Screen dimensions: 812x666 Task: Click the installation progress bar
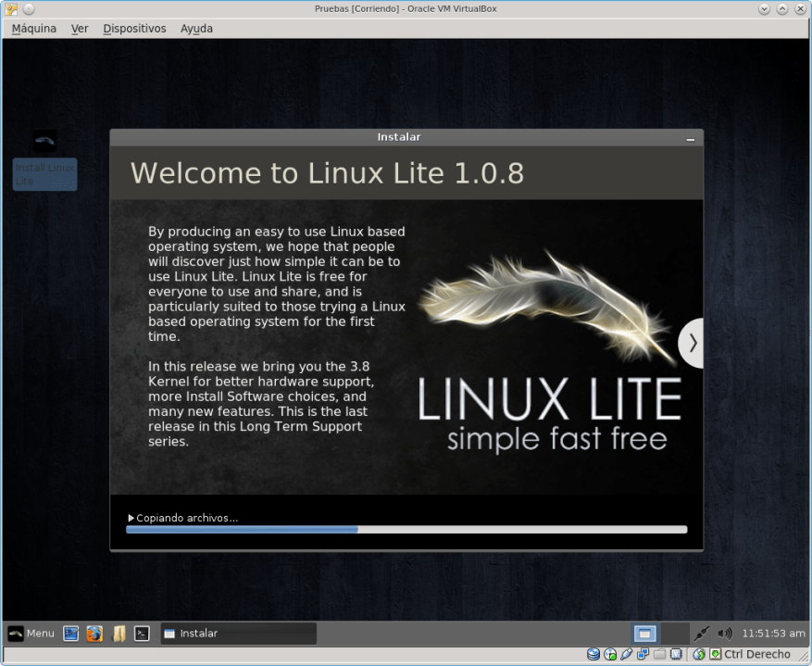click(406, 530)
